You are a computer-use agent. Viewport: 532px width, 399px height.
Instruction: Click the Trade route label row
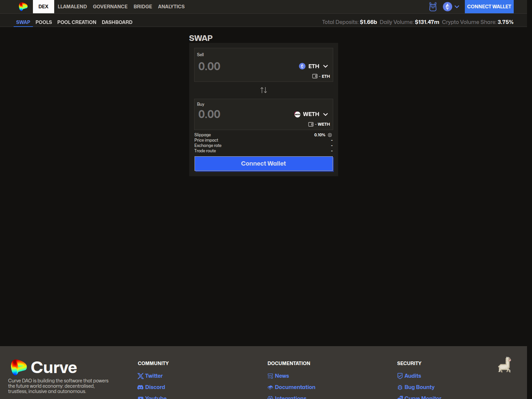(264, 151)
